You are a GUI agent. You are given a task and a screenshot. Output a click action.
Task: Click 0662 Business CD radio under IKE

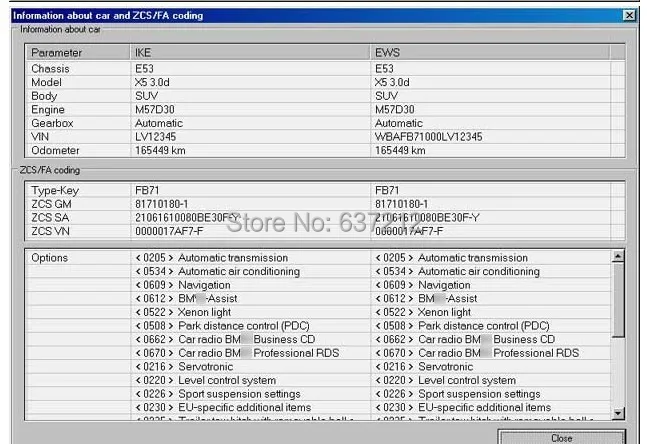[225, 339]
